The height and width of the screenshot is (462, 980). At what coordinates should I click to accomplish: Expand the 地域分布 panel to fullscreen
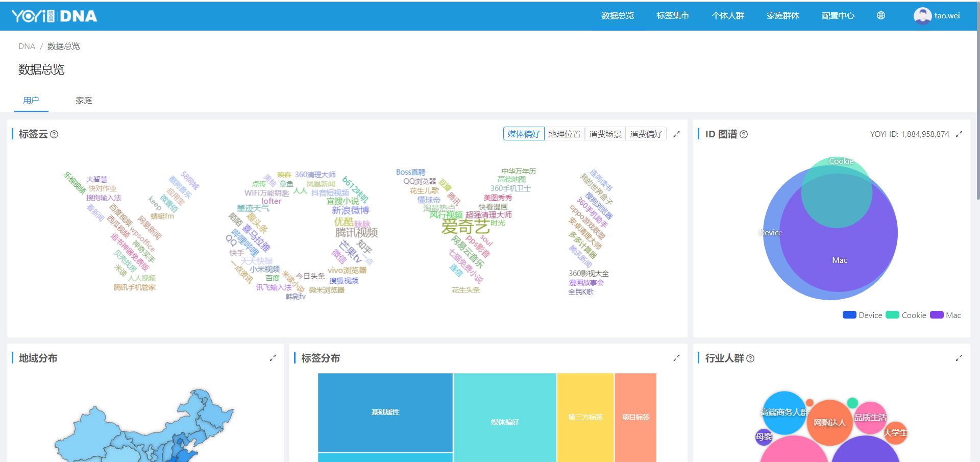273,358
